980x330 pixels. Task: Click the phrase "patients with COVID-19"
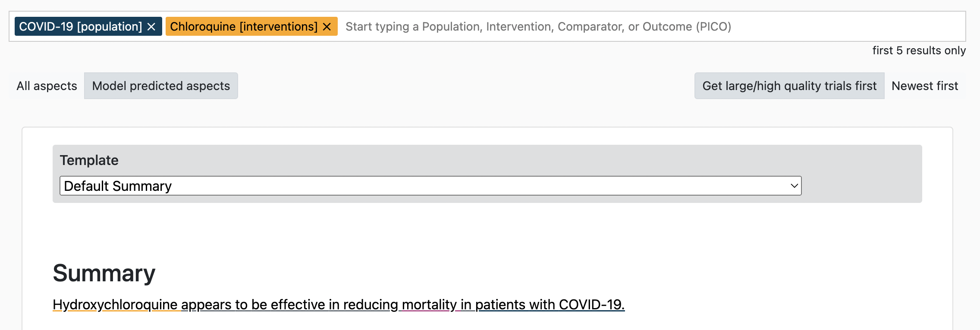point(549,305)
